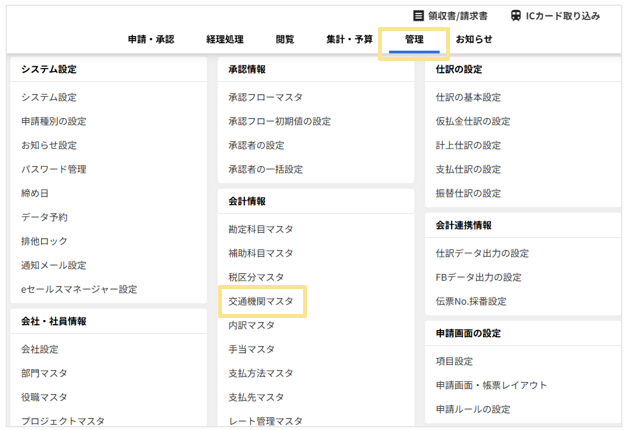The image size is (627, 430).
Task: Open 排他ロック
Action: point(44,241)
